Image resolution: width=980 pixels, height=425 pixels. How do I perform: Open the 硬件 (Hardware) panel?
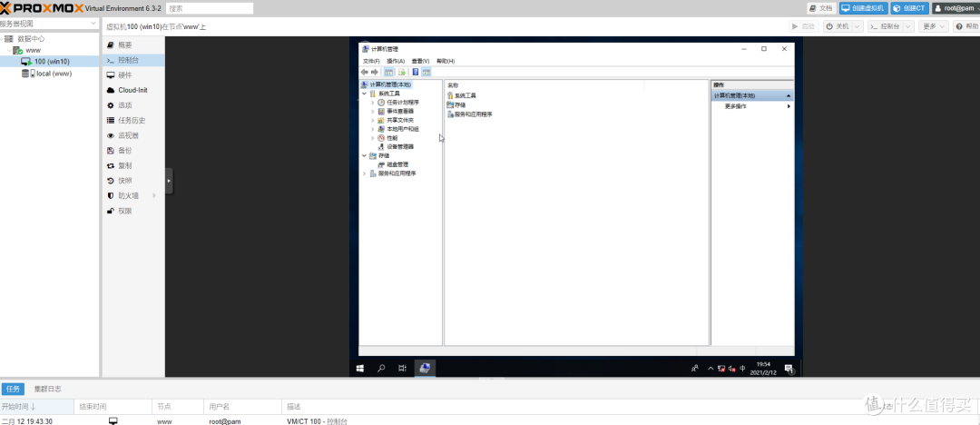(x=125, y=74)
